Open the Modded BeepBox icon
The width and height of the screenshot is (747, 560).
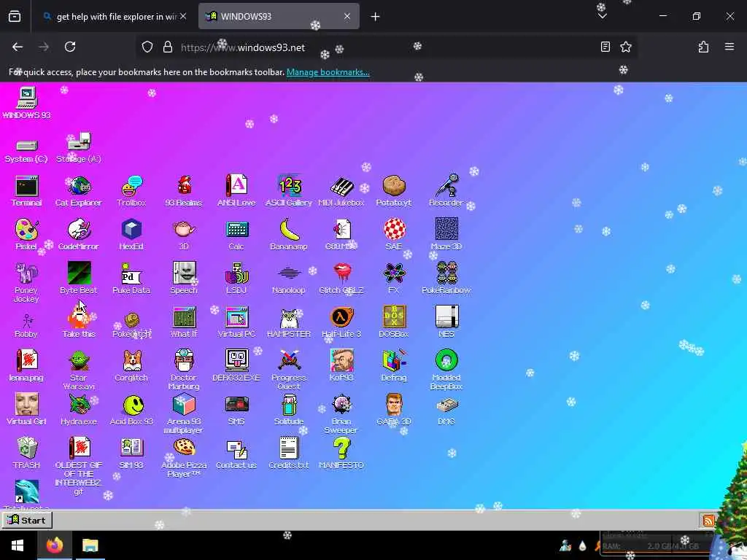(x=446, y=370)
